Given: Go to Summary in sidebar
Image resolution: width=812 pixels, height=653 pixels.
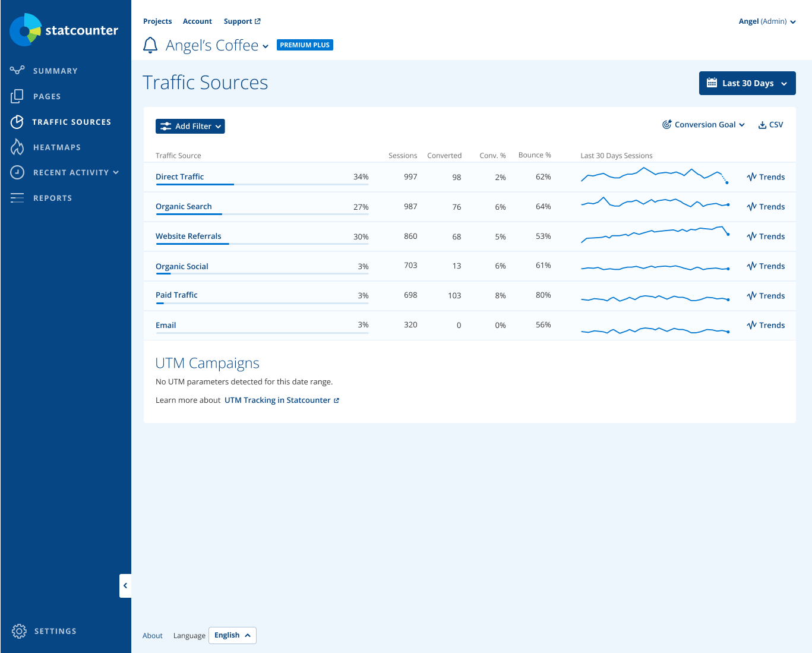Looking at the screenshot, I should tap(55, 71).
